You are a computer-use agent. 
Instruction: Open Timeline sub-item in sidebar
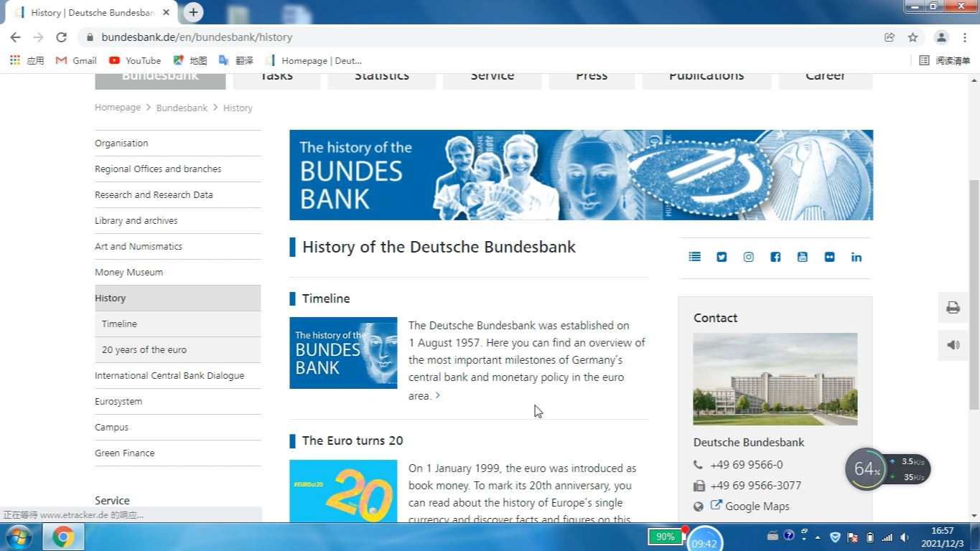[x=177, y=324]
